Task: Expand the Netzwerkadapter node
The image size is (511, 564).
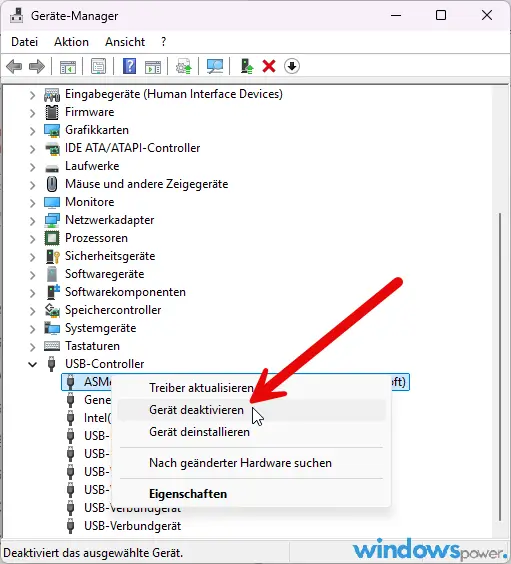Action: (x=32, y=220)
